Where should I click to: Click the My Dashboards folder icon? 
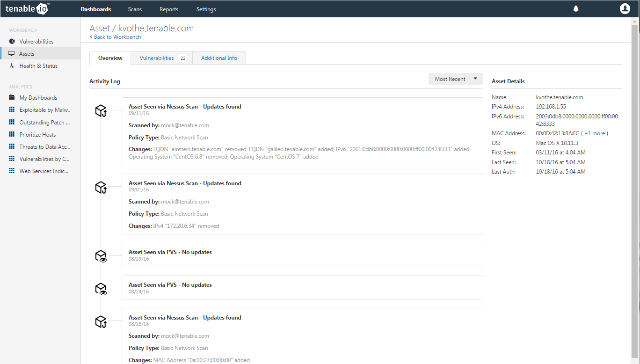12,98
